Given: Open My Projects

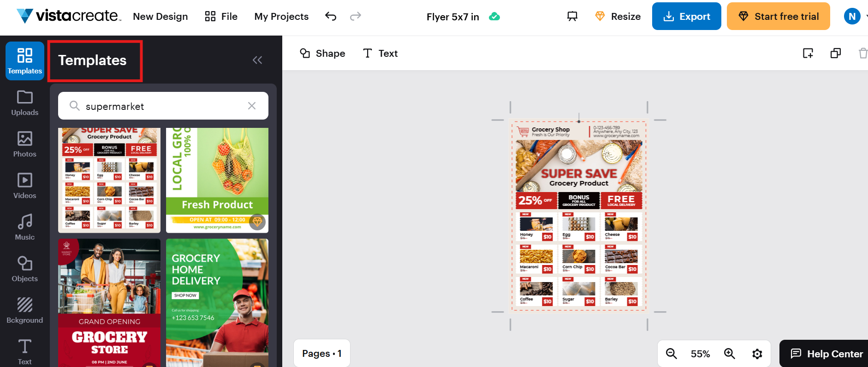Looking at the screenshot, I should (281, 17).
